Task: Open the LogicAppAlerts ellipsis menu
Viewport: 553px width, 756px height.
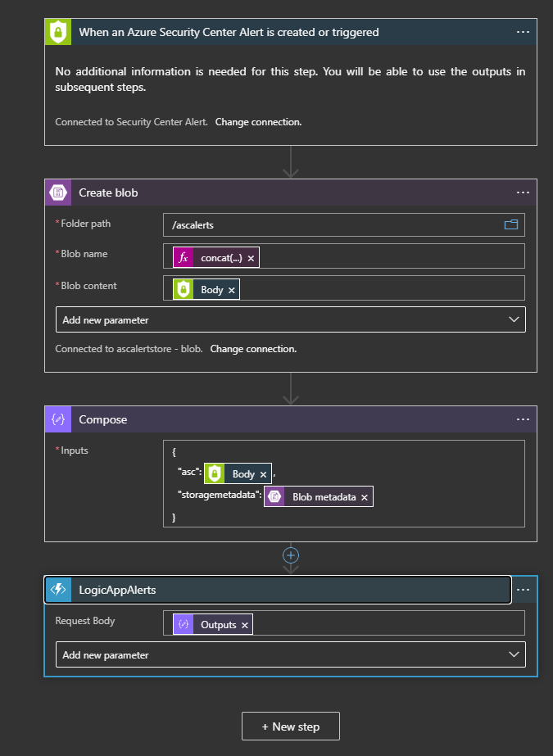Action: point(524,590)
